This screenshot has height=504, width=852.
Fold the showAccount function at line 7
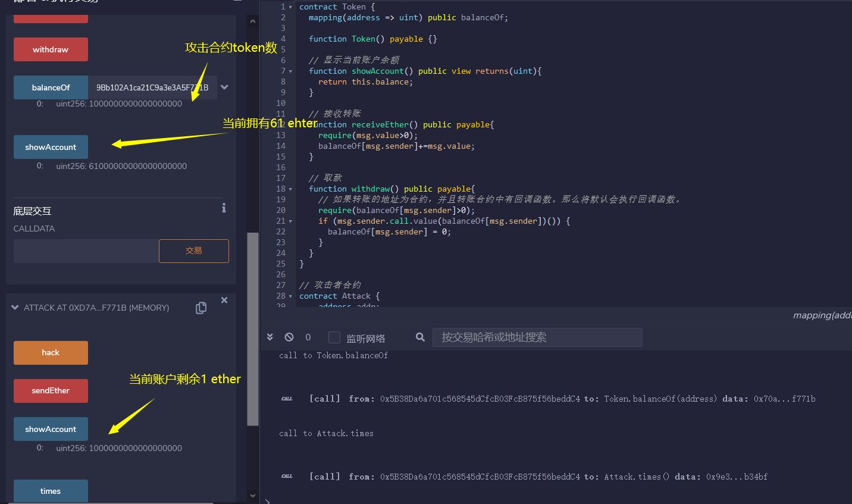click(x=290, y=71)
